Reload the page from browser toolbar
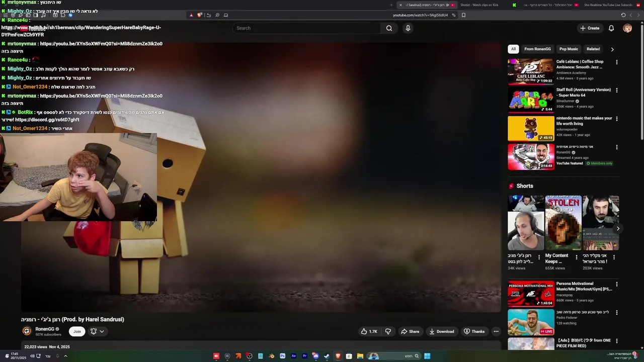 [623, 15]
